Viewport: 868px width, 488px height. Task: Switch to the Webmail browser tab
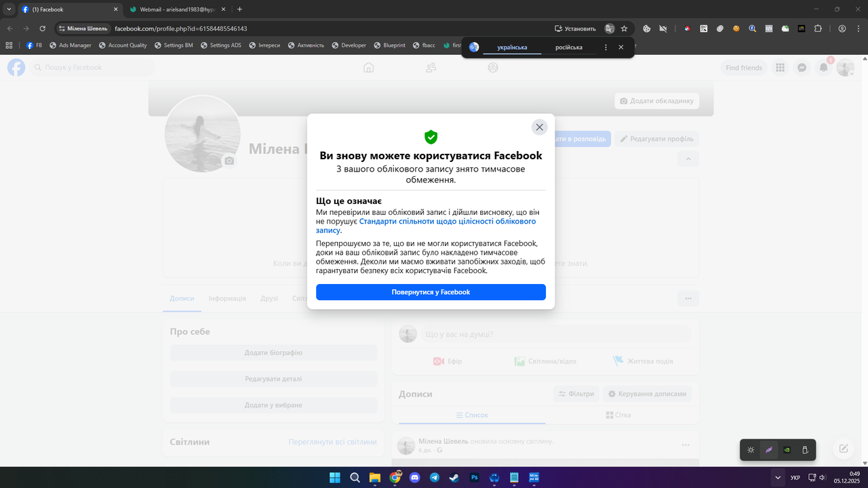(x=177, y=9)
